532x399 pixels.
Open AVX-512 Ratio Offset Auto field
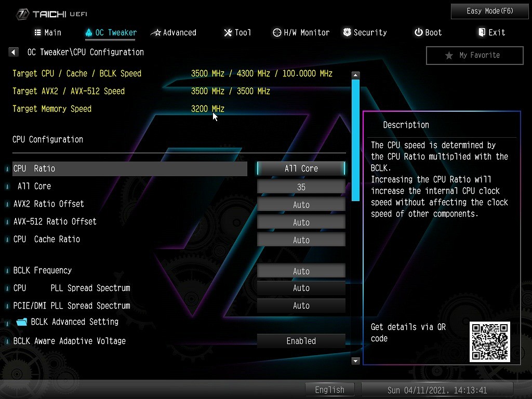[301, 222]
